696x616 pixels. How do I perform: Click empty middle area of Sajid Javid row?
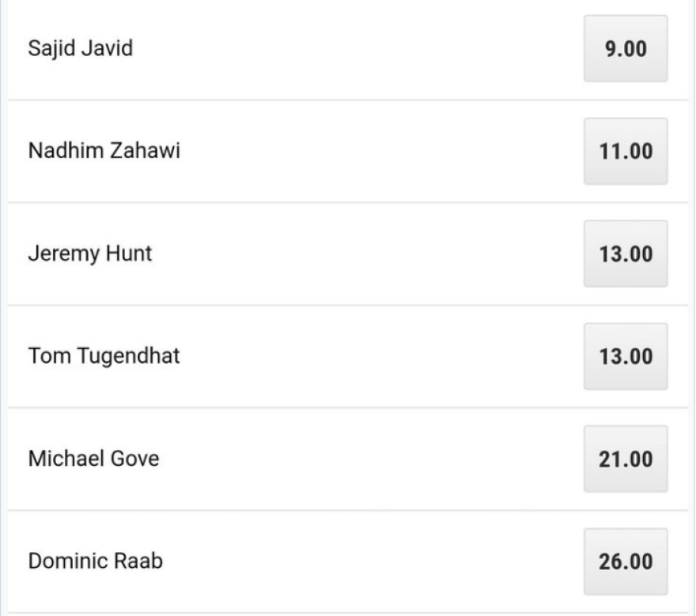pyautogui.click(x=356, y=49)
